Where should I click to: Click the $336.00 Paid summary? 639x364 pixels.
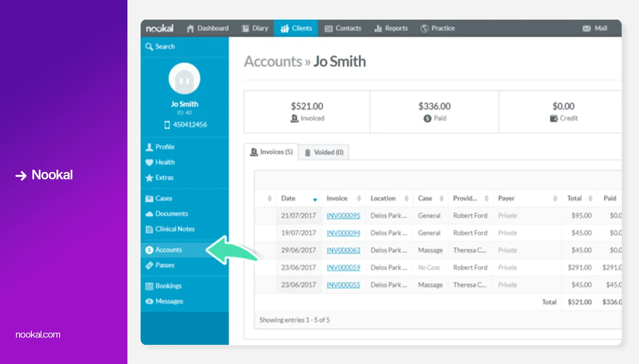[x=434, y=112]
